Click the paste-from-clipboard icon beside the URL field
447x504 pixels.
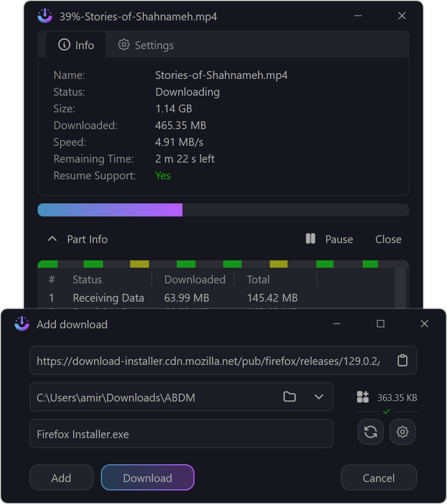pyautogui.click(x=402, y=360)
